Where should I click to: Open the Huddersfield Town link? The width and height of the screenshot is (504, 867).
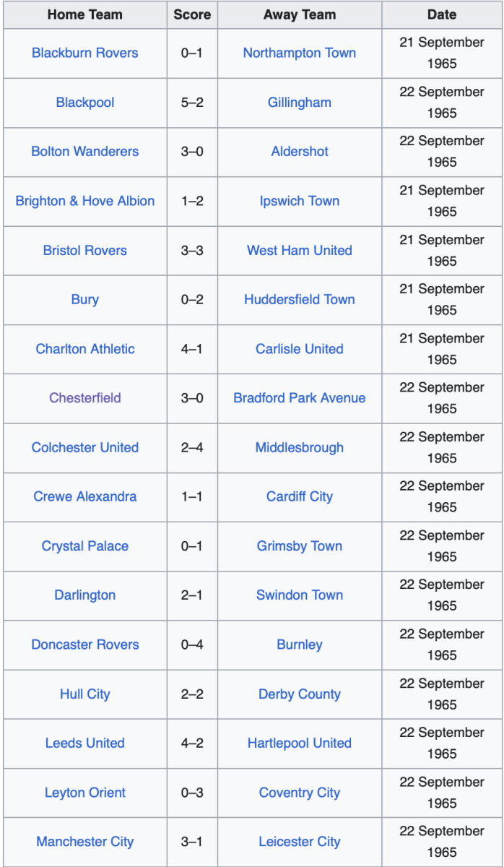[299, 300]
